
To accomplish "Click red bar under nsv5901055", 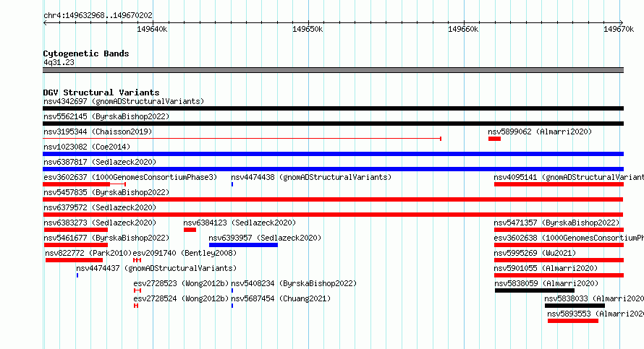I will click(559, 275).
